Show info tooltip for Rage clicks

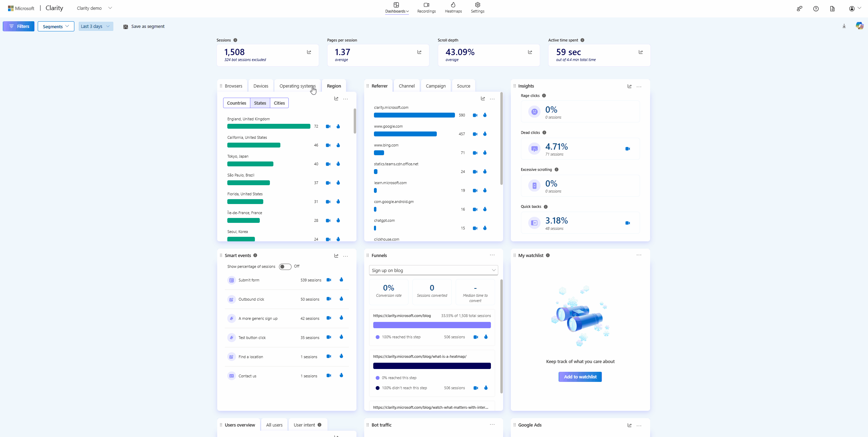[544, 96]
